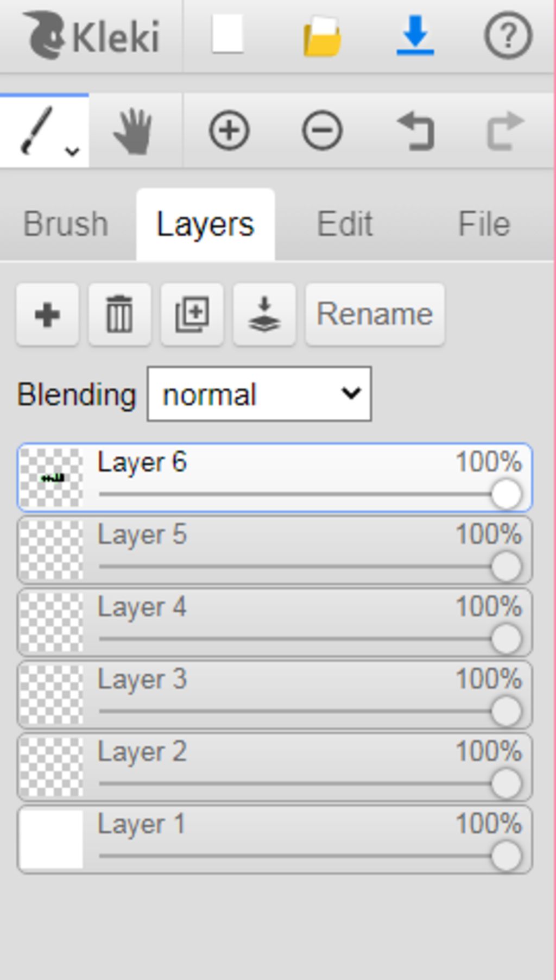Viewport: 556px width, 980px height.
Task: Open the Blending mode dropdown
Action: point(260,394)
